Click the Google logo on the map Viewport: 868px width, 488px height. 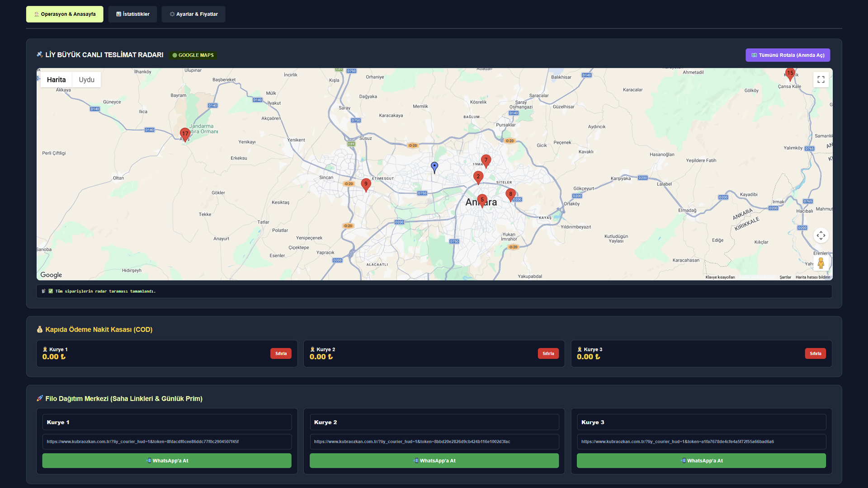click(51, 275)
